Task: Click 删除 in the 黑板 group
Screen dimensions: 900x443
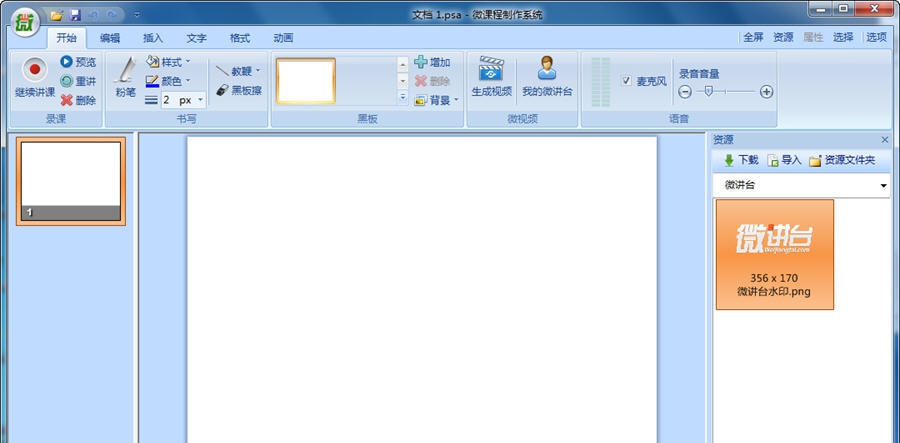Action: pyautogui.click(x=432, y=81)
